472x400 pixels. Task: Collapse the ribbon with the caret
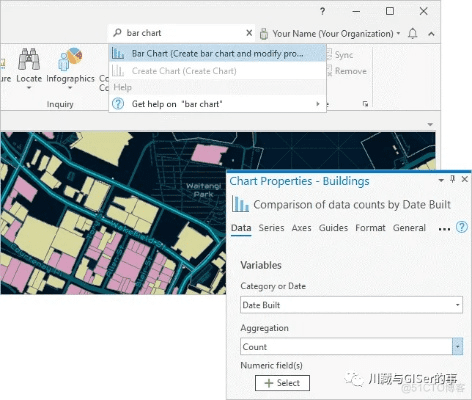click(x=431, y=34)
